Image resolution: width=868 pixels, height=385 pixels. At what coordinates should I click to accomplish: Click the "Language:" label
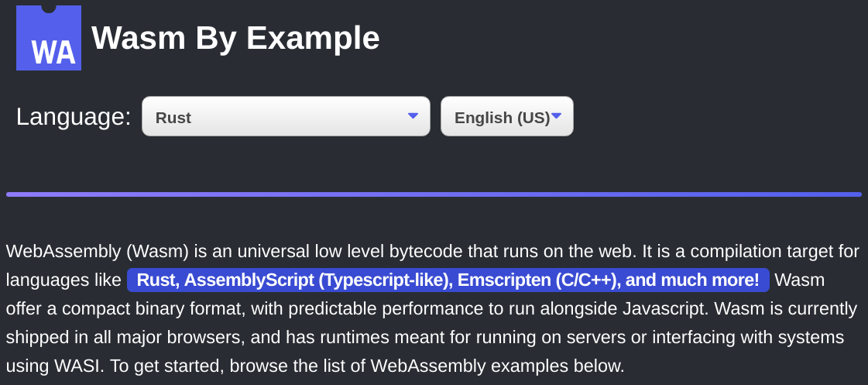pyautogui.click(x=73, y=117)
